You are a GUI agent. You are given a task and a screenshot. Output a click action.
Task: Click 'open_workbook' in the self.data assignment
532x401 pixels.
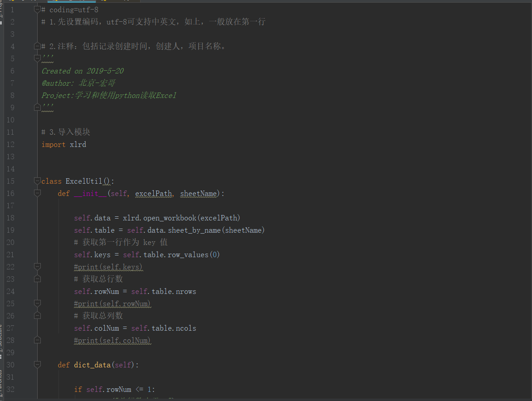tap(170, 218)
